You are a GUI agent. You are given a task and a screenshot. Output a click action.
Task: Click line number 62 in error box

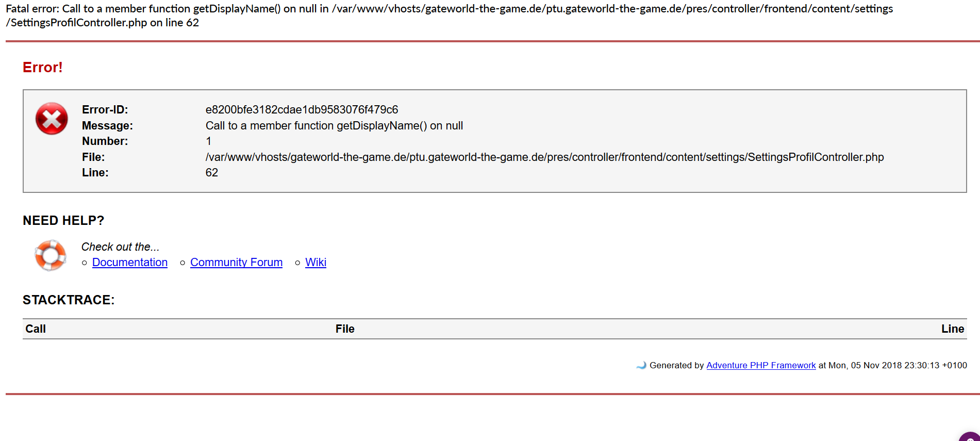pyautogui.click(x=212, y=173)
